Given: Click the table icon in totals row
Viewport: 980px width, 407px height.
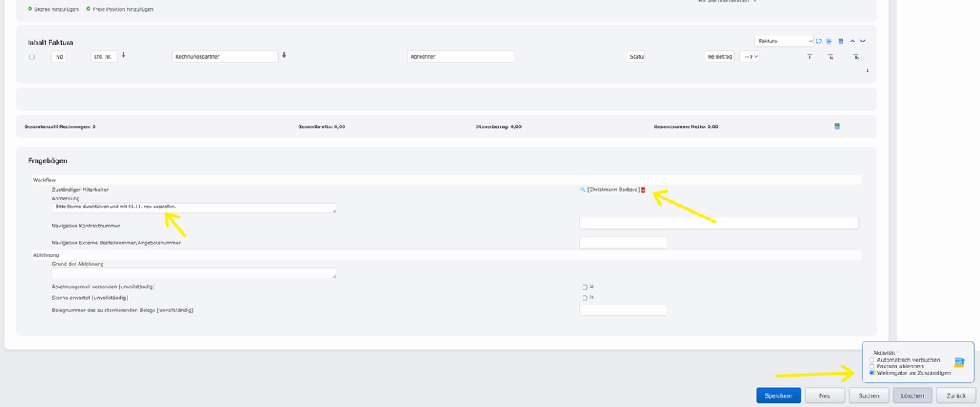Looking at the screenshot, I should tap(836, 126).
